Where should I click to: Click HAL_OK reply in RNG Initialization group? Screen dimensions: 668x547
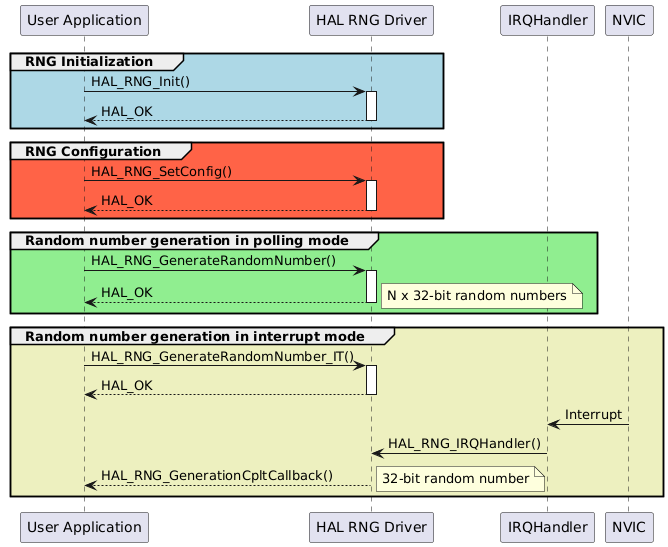(127, 112)
